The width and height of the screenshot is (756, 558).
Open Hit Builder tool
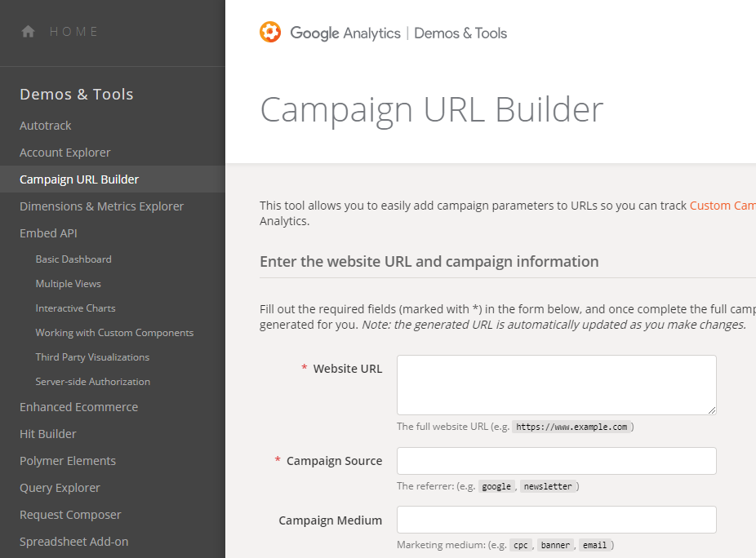point(47,434)
